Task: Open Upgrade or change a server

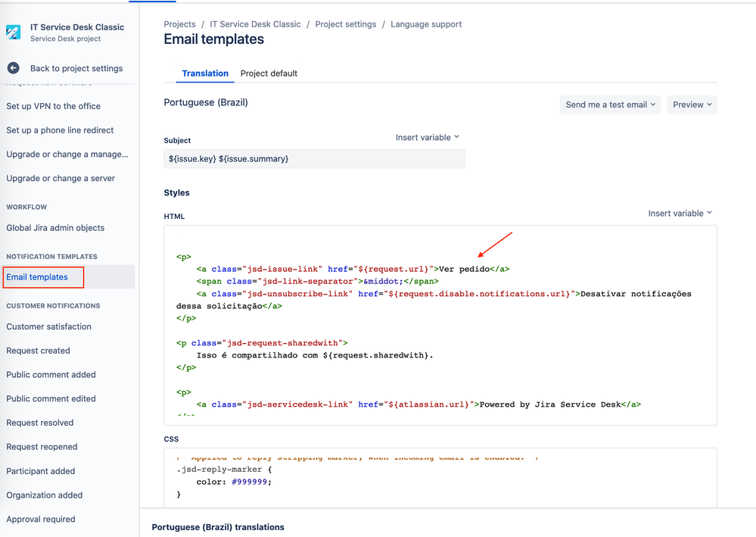Action: click(x=61, y=179)
